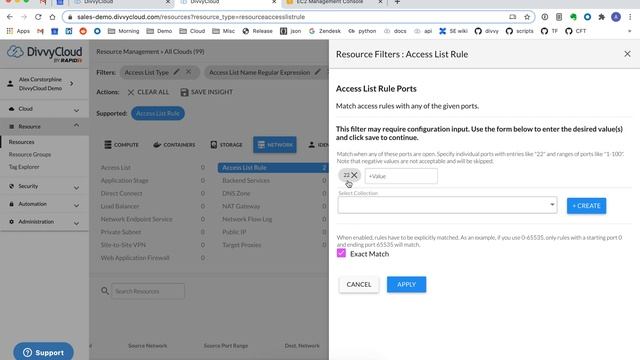This screenshot has width=640, height=360.
Task: Edit the Access List Type filter pencil
Action: pyautogui.click(x=176, y=72)
